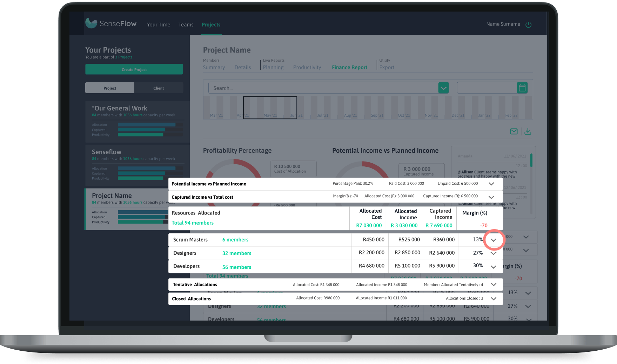Click the timeline selection box around May '21
The height and width of the screenshot is (364, 617).
tap(270, 108)
